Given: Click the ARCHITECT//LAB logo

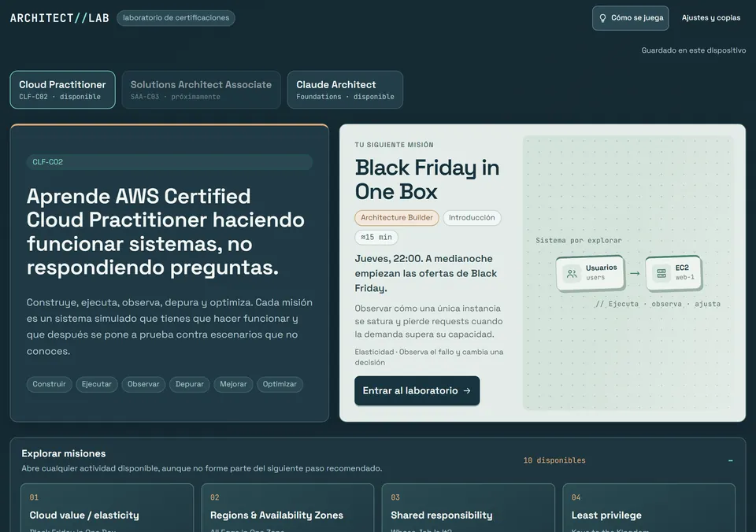Looking at the screenshot, I should pyautogui.click(x=60, y=18).
